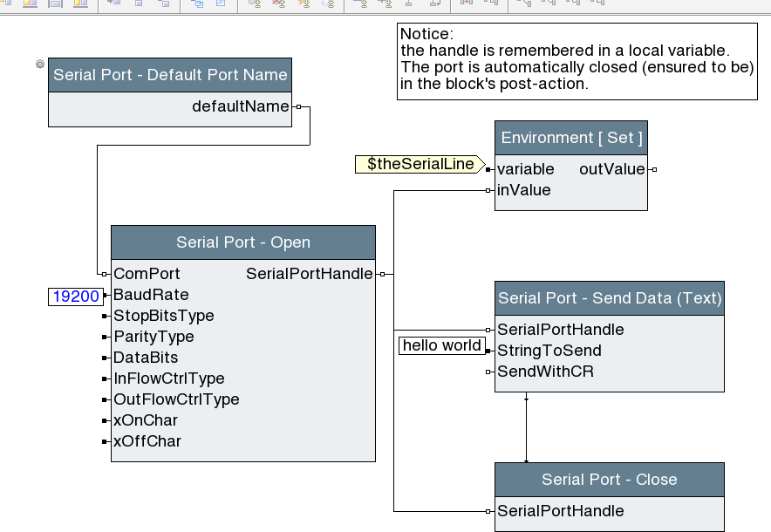Click the hello world string constant
This screenshot has height=532, width=771.
tap(441, 346)
